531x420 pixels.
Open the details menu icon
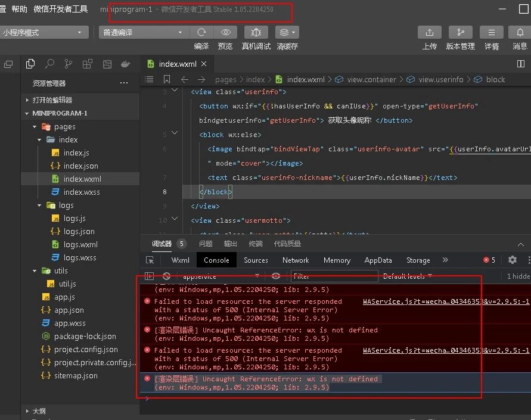pyautogui.click(x=492, y=33)
